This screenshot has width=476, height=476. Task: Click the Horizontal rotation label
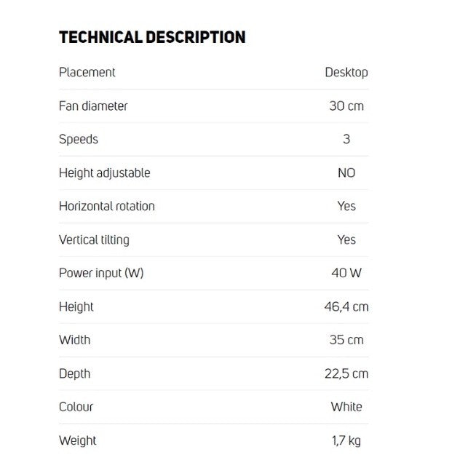106,206
